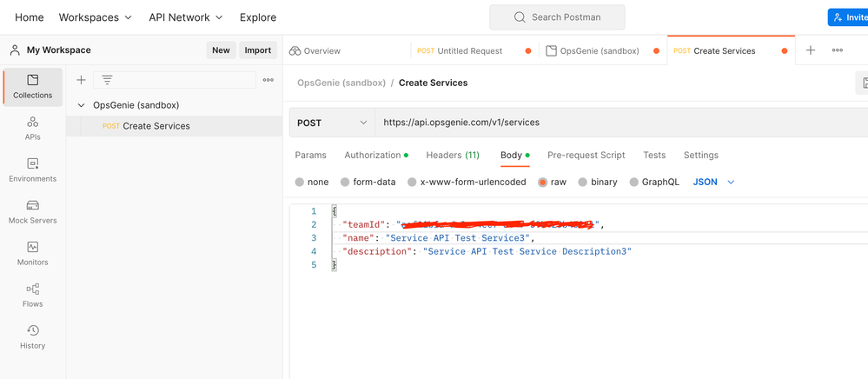This screenshot has width=868, height=379.
Task: Click the orange dot on OpsGenie (sandbox) tab
Action: (657, 51)
